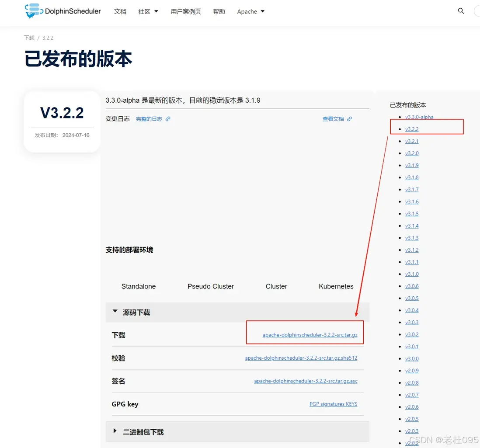Click the Standalone deployment option
The image size is (480, 448).
point(139,286)
